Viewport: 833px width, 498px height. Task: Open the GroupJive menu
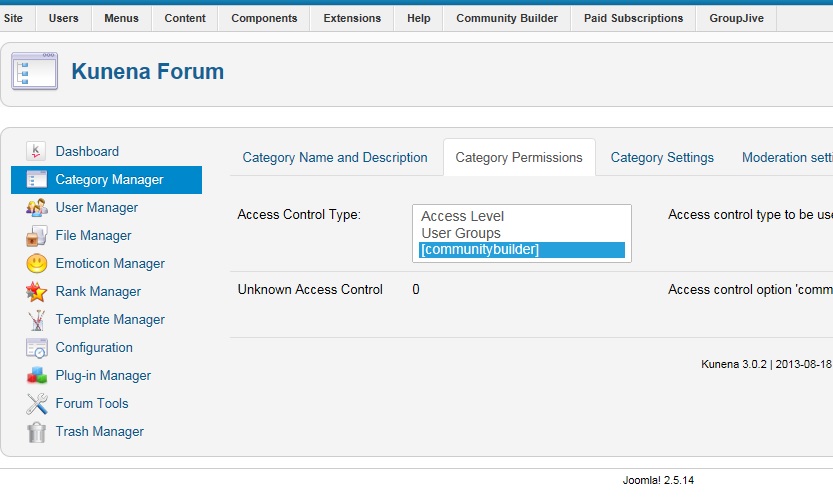pyautogui.click(x=736, y=18)
